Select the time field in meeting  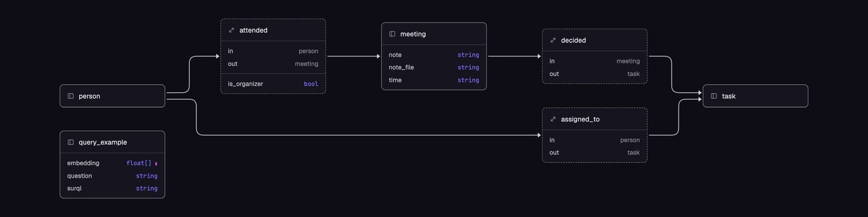click(x=434, y=80)
